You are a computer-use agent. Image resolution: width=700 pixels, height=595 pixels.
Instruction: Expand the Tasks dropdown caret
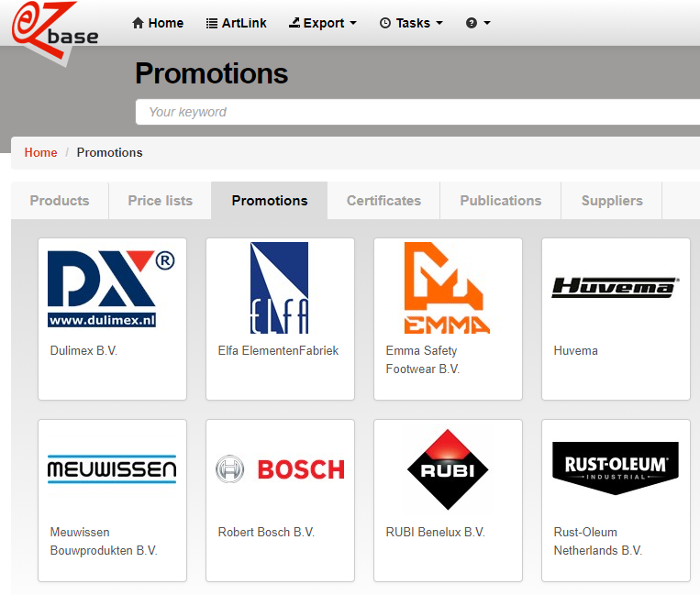click(x=439, y=23)
